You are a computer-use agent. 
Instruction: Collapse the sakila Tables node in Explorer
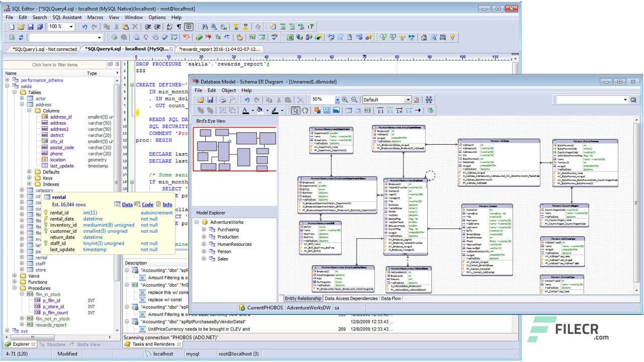[x=15, y=92]
